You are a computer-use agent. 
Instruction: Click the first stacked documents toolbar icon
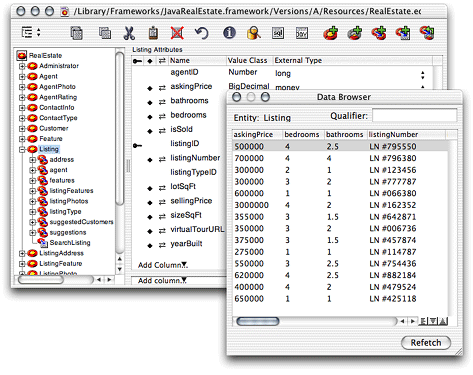point(77,33)
